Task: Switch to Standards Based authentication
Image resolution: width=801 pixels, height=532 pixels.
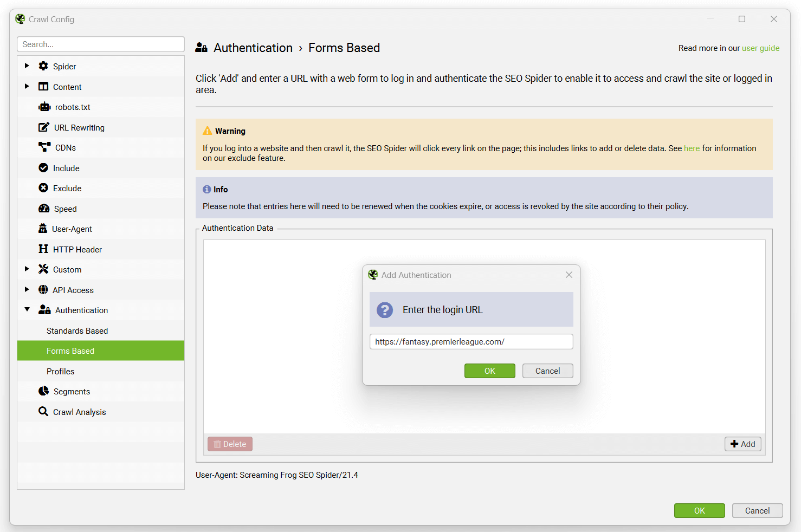Action: (x=77, y=330)
